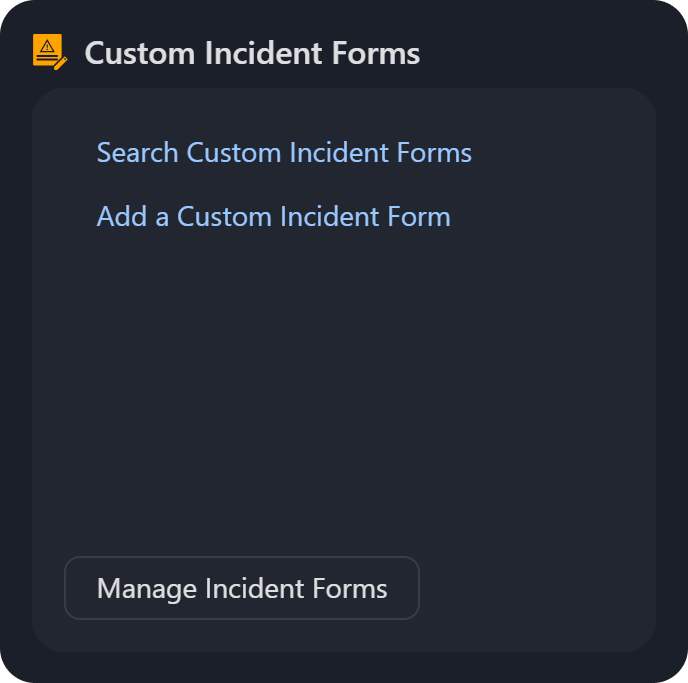Select the orange form-with-pencil icon
This screenshot has width=688, height=683.
(x=49, y=51)
